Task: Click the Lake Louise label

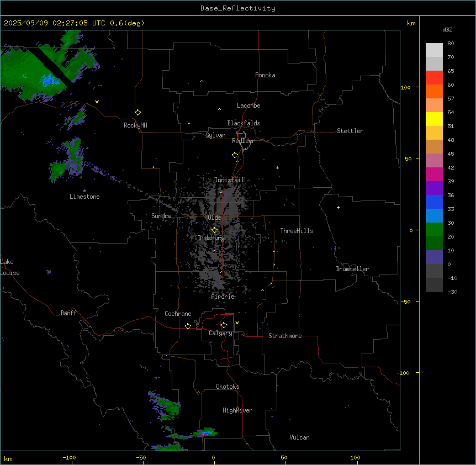Action: tap(10, 267)
